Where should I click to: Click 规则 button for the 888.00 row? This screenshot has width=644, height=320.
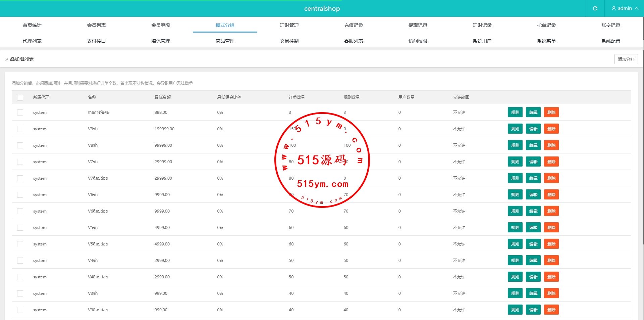515,112
